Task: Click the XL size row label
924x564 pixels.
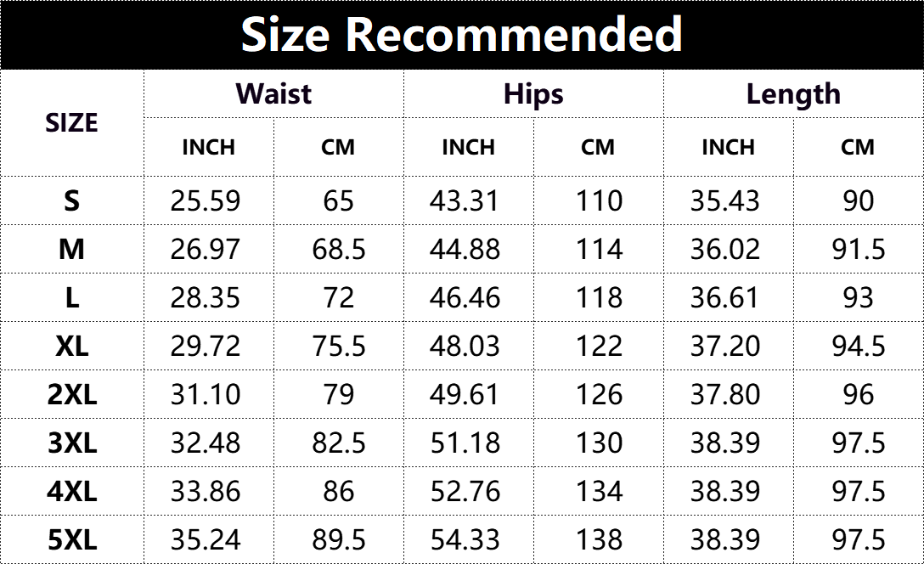Action: (x=71, y=346)
